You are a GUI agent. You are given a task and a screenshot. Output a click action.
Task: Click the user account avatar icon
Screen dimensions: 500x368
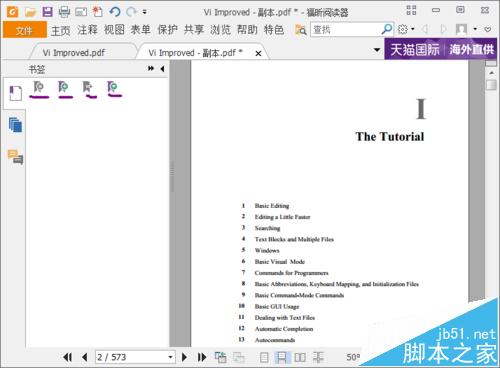[461, 30]
